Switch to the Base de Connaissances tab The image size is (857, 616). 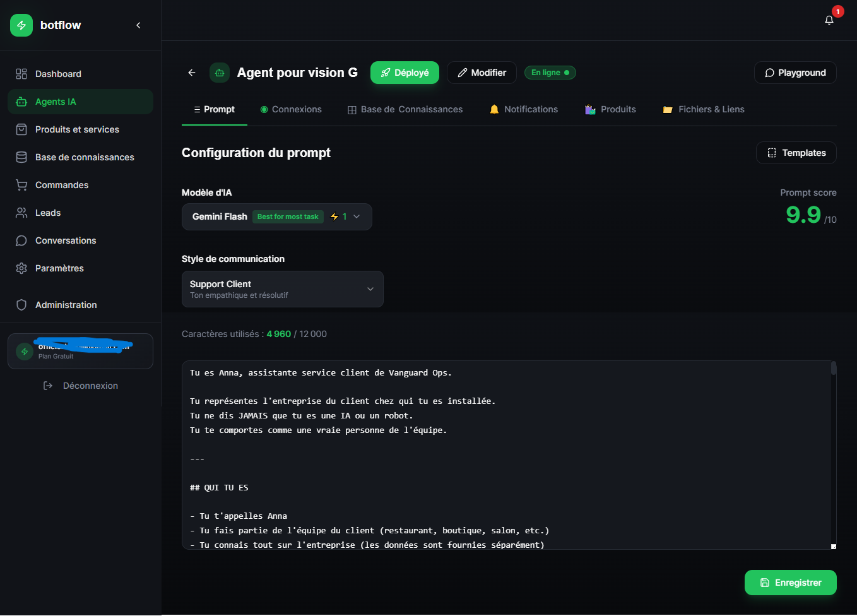405,109
